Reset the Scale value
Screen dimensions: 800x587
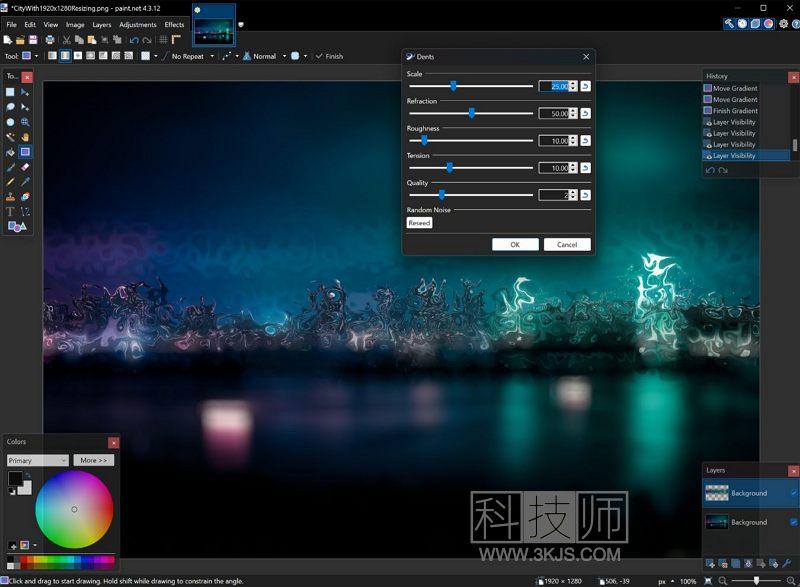586,86
